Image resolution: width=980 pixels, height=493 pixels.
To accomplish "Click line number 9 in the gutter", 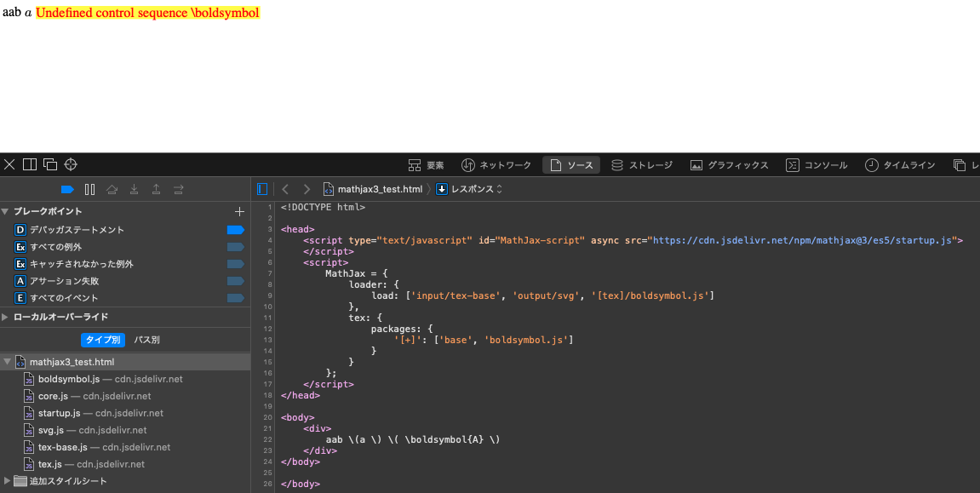I will [269, 295].
